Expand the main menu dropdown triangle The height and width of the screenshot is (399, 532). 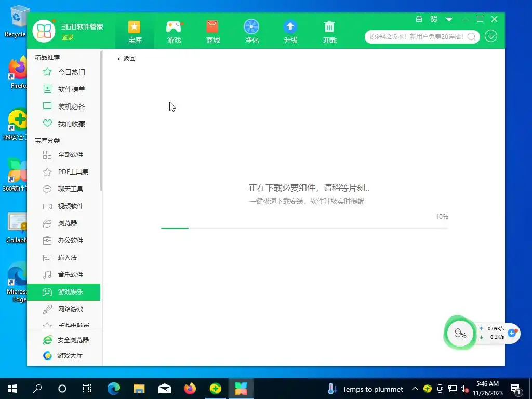click(449, 19)
